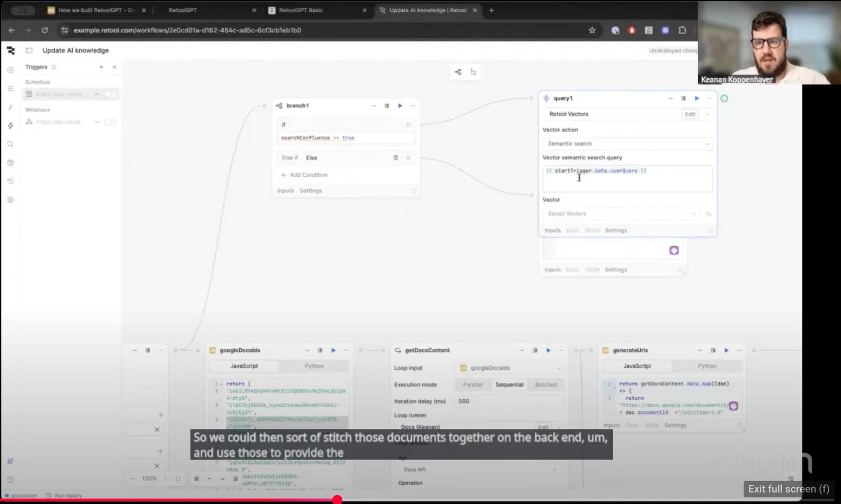This screenshot has width=841, height=504.
Task: Select the auto-layout vertical icon on canvas
Action: (473, 72)
